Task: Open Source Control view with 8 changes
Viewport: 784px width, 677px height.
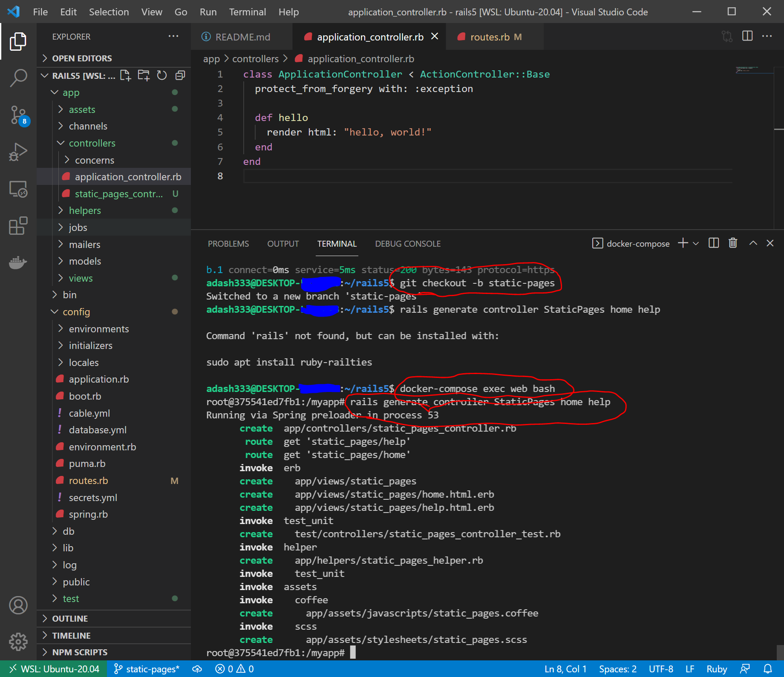Action: [18, 115]
